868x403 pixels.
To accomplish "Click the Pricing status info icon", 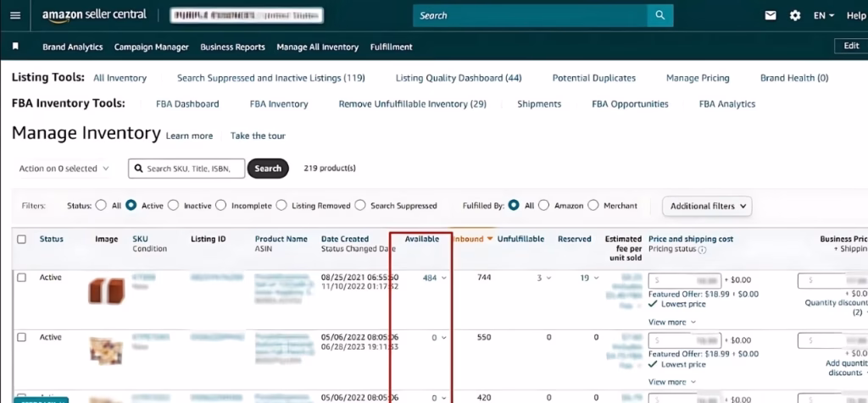I will coord(702,249).
